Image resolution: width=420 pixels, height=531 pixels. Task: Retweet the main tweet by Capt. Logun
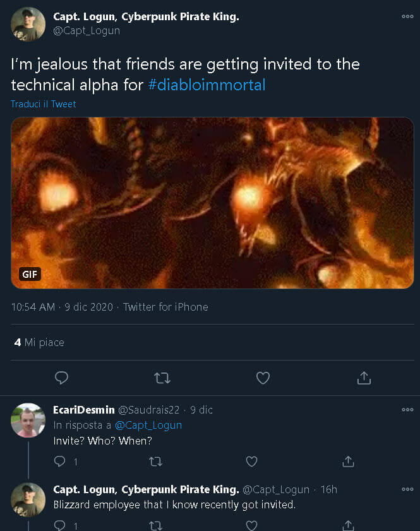(162, 378)
